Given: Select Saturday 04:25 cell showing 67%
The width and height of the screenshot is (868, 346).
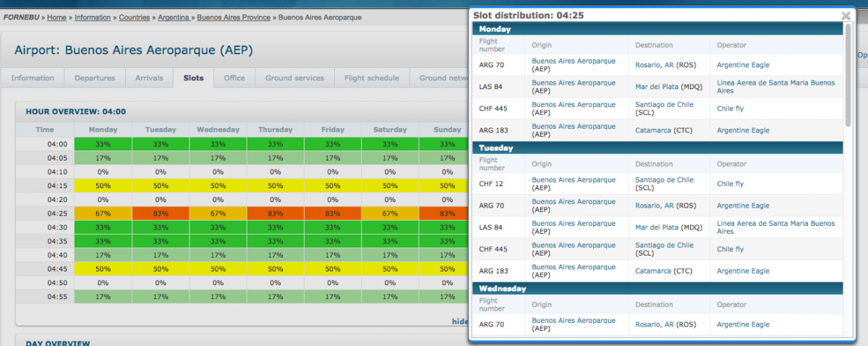Looking at the screenshot, I should pyautogui.click(x=390, y=214).
